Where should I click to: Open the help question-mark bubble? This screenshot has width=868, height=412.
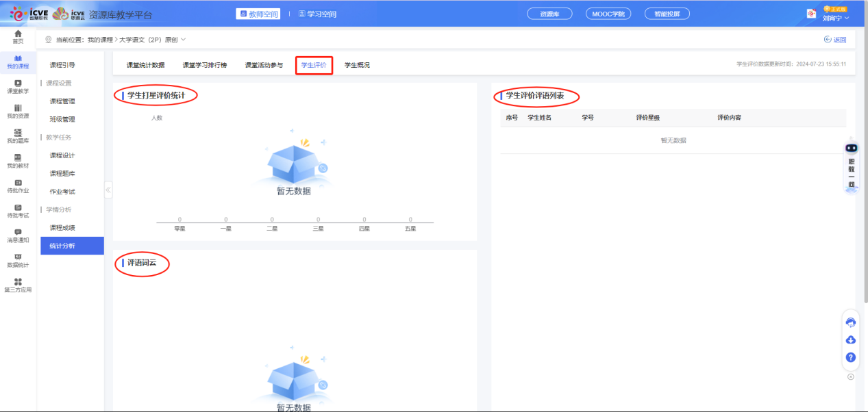tap(850, 357)
